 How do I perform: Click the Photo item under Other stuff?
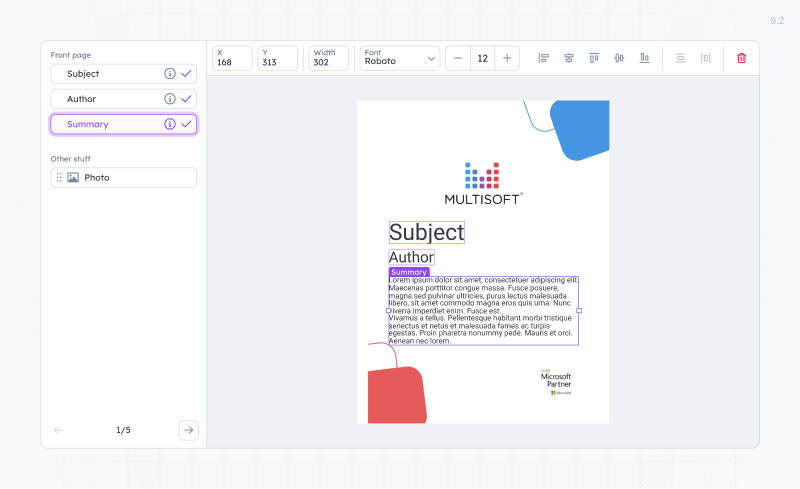(x=123, y=178)
